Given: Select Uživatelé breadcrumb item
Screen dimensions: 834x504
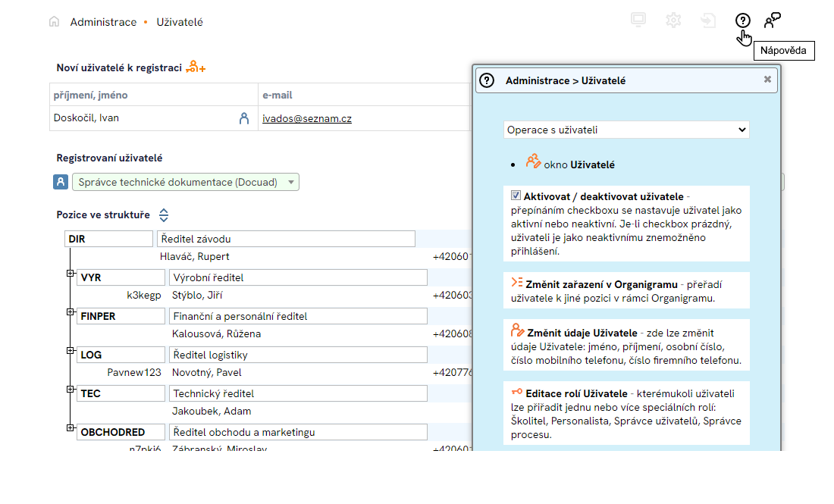Looking at the screenshot, I should (x=180, y=22).
